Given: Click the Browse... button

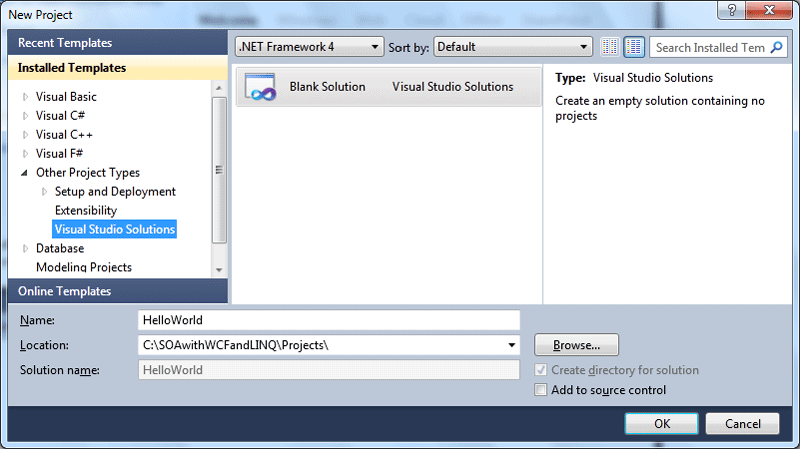Looking at the screenshot, I should coord(577,345).
